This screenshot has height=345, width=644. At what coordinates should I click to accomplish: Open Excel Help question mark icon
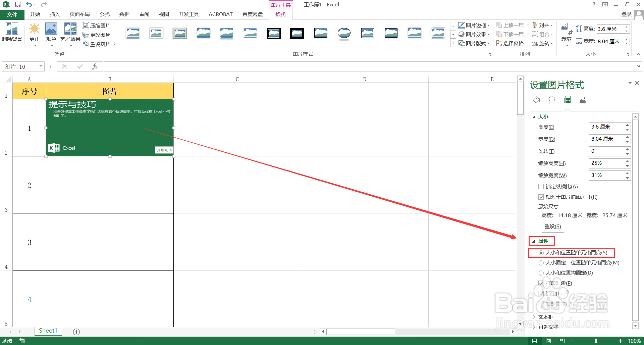tap(594, 4)
